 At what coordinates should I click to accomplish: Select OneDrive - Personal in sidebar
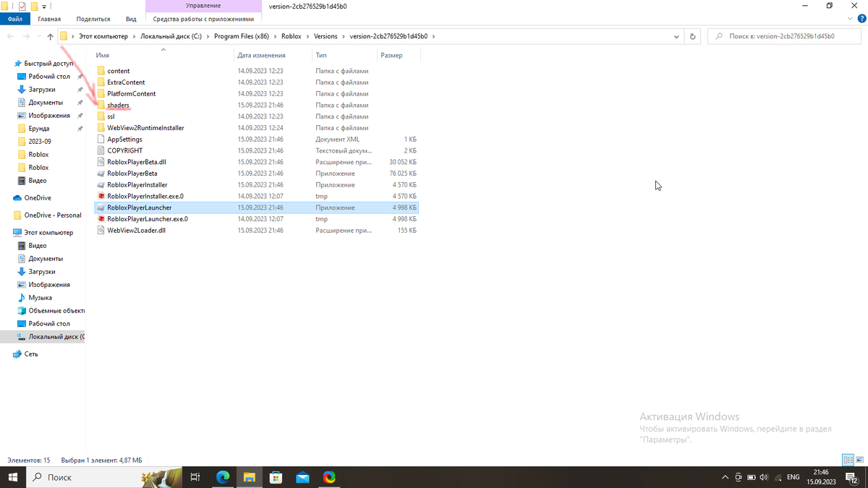(x=48, y=215)
